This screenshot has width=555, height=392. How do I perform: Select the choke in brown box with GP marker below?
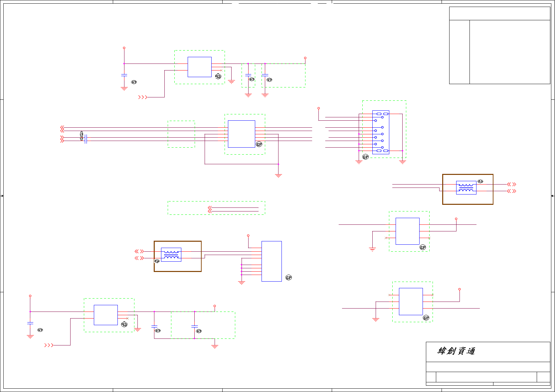tap(171, 255)
